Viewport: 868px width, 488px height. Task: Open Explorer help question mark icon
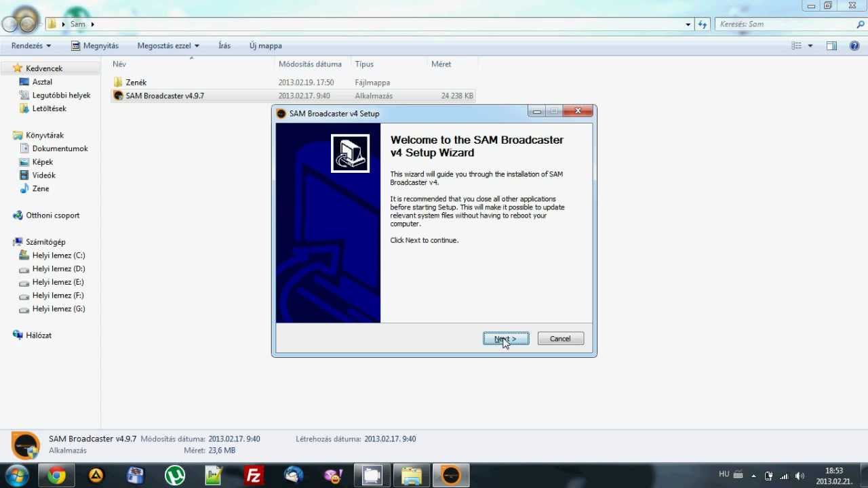(x=855, y=46)
